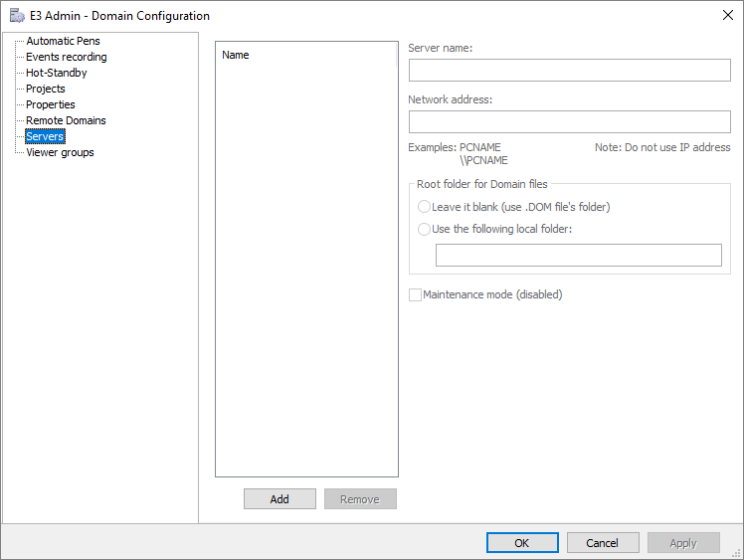Confirm with the OK button
Image resolution: width=744 pixels, height=560 pixels.
pos(522,543)
